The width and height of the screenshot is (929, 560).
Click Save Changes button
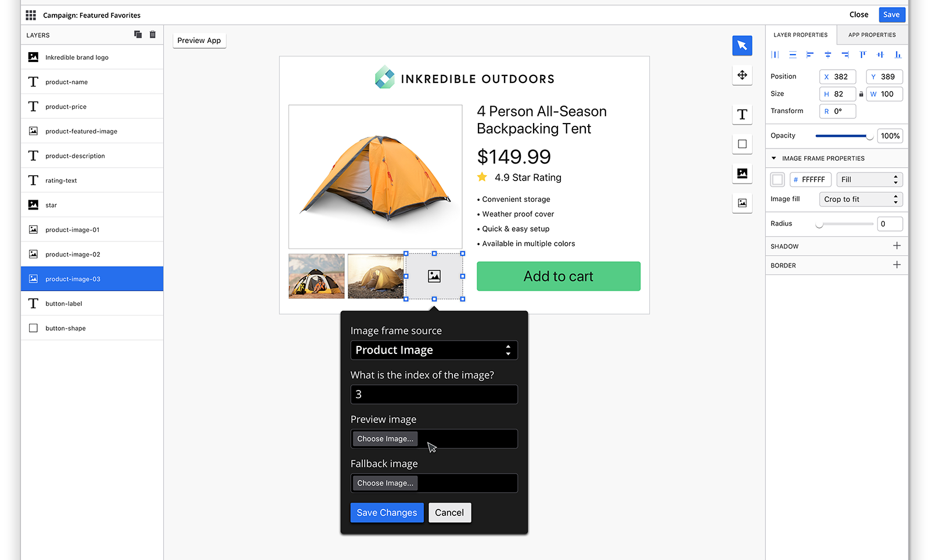[x=387, y=512]
